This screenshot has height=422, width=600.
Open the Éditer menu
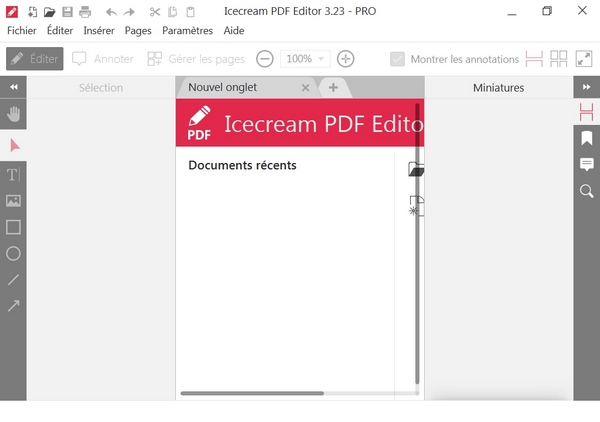[x=60, y=31]
